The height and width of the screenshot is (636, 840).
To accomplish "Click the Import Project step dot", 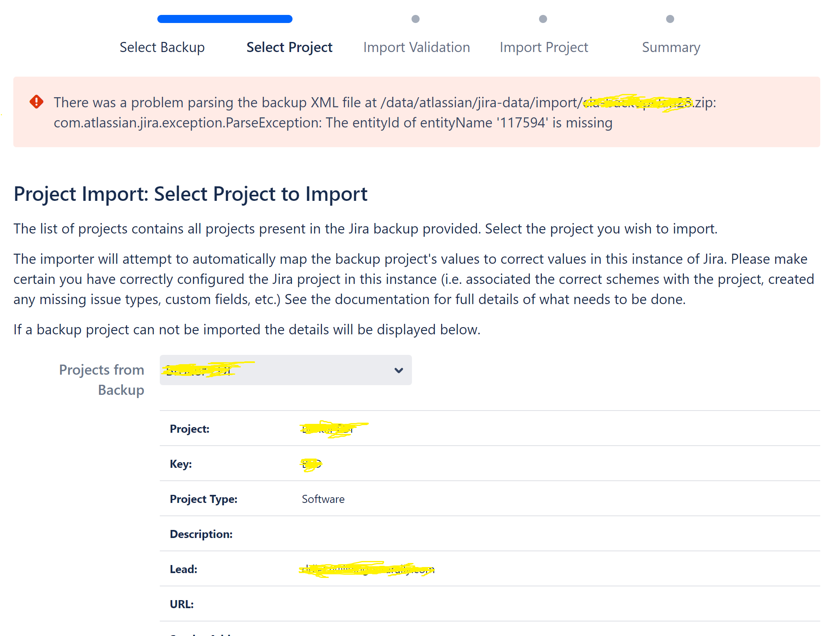I will pos(543,19).
